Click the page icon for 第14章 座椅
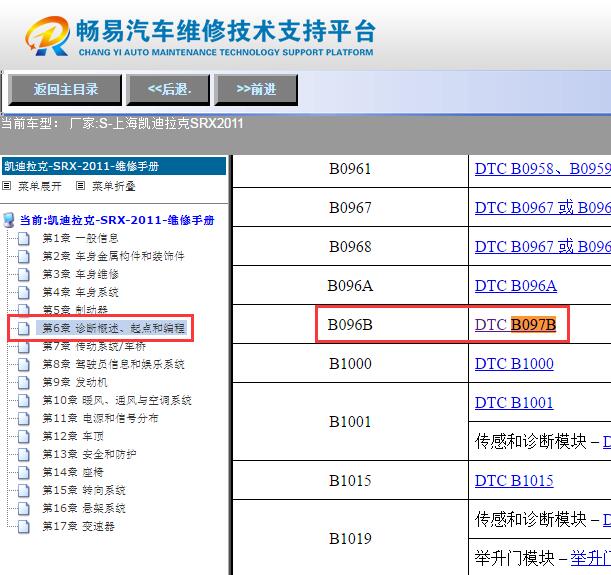611x575 pixels. [x=23, y=472]
